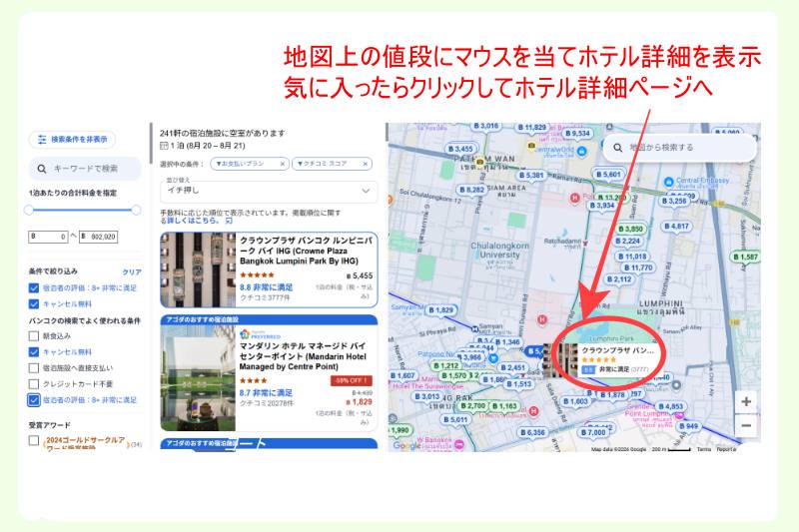Click the キーワードで検索 input field

(x=85, y=169)
